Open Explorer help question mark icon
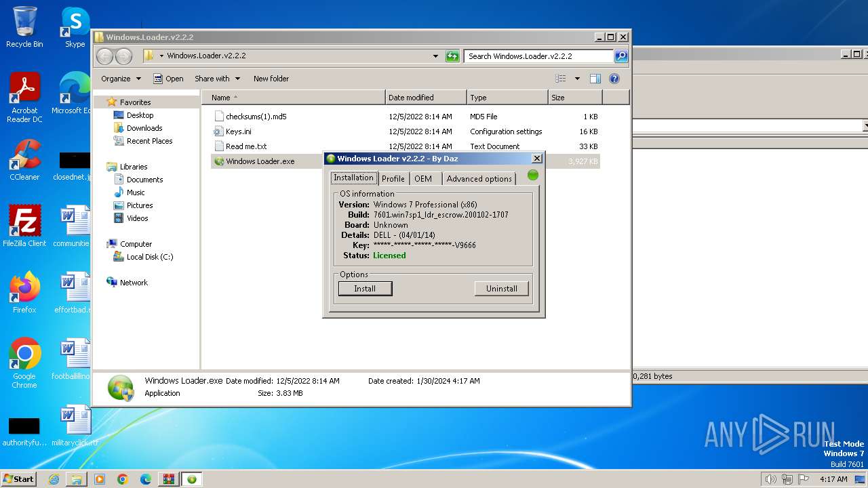Screen dimensions: 868x488 tap(614, 79)
